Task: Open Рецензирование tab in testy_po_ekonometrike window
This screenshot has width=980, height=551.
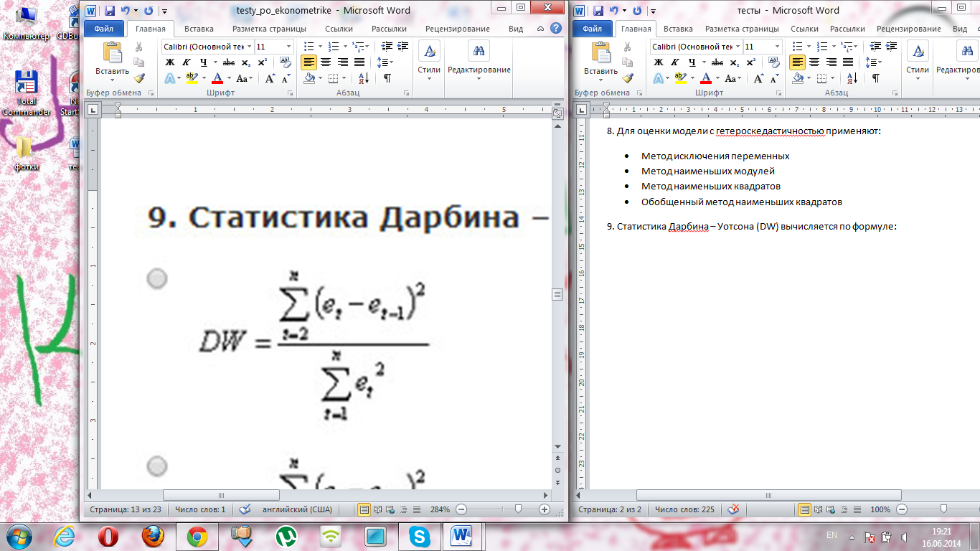Action: click(x=458, y=29)
